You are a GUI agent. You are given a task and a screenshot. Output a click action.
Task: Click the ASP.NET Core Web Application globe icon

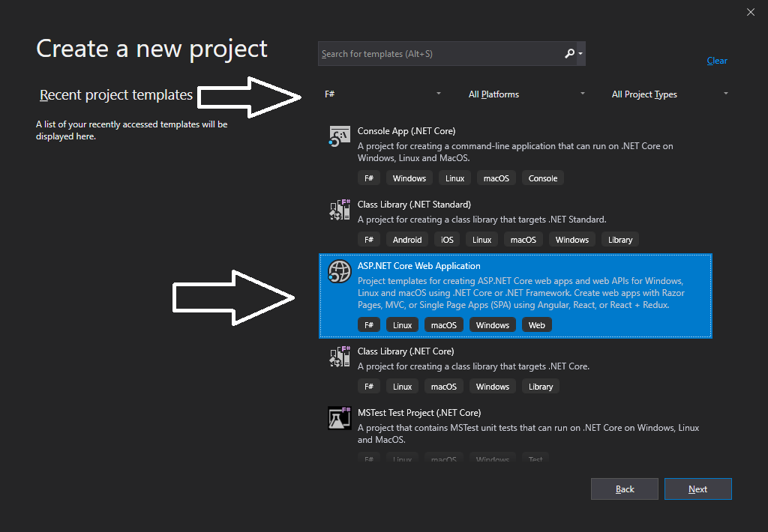click(x=340, y=271)
